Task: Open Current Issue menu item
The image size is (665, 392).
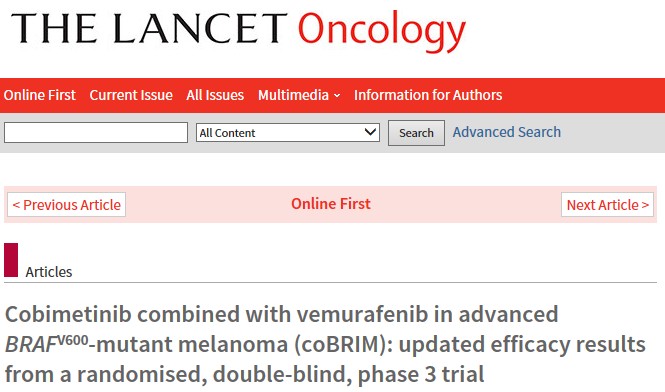Action: (x=131, y=95)
